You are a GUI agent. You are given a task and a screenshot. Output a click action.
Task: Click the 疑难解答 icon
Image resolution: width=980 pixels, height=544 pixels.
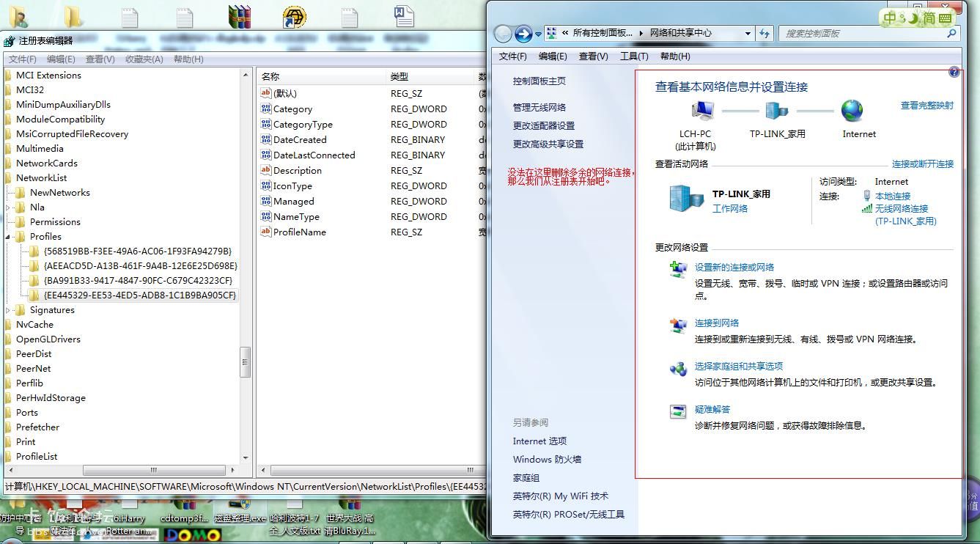(x=678, y=412)
